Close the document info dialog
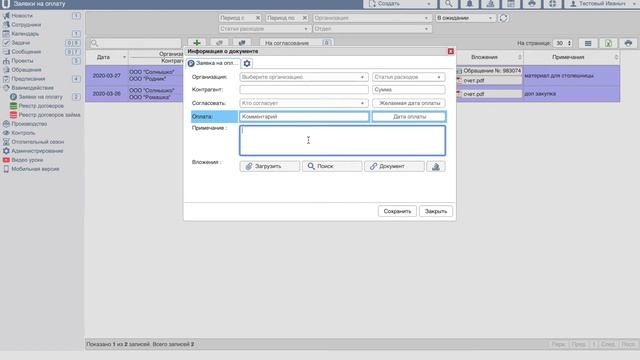Screen dimensions: 640x360 (451, 51)
